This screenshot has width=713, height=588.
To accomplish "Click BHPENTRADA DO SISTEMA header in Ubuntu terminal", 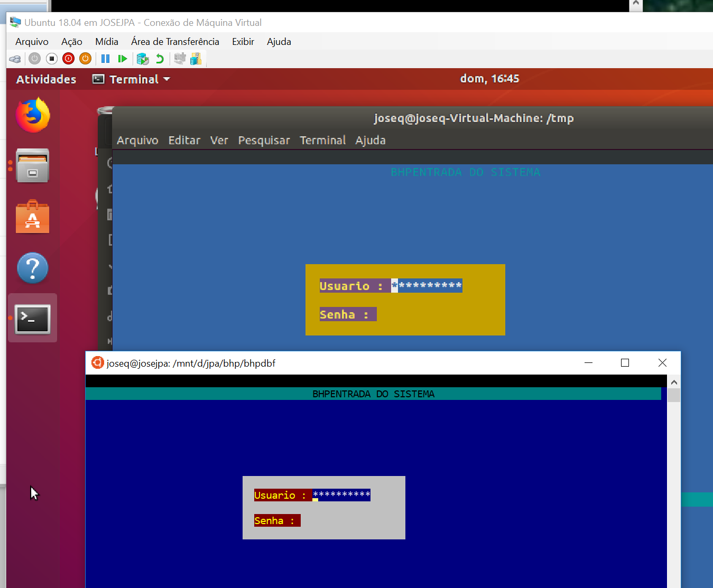I will tap(466, 172).
